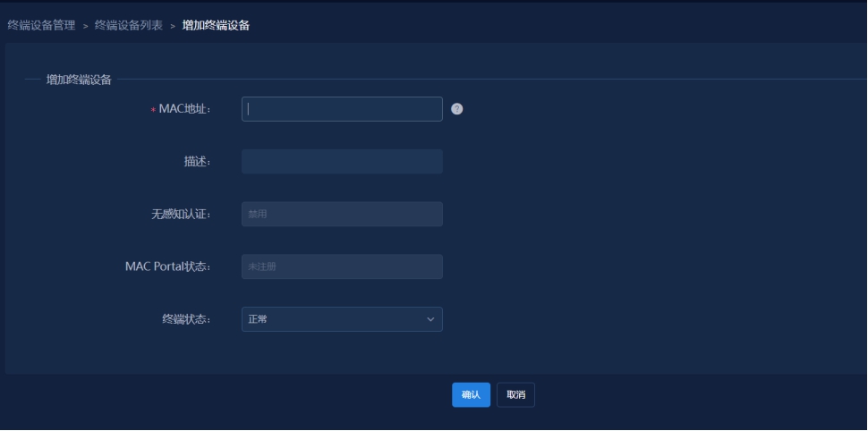Click into the 描述 text box
This screenshot has width=868, height=431.
coord(342,162)
